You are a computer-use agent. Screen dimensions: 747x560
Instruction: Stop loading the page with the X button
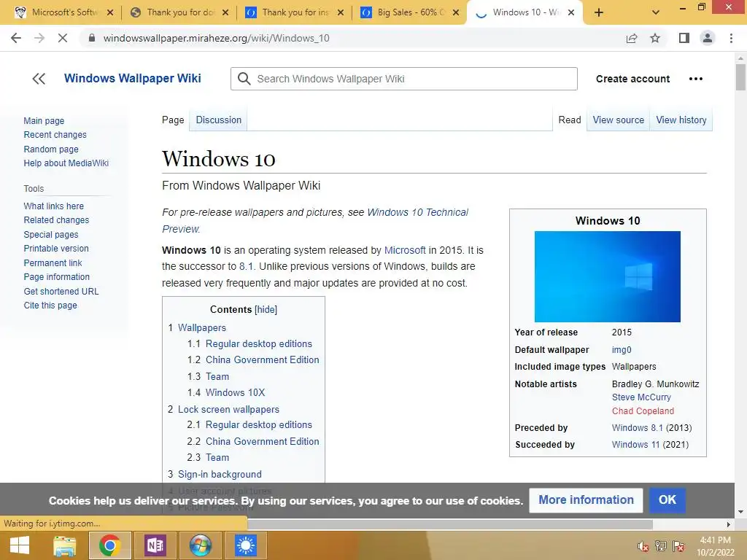63,38
